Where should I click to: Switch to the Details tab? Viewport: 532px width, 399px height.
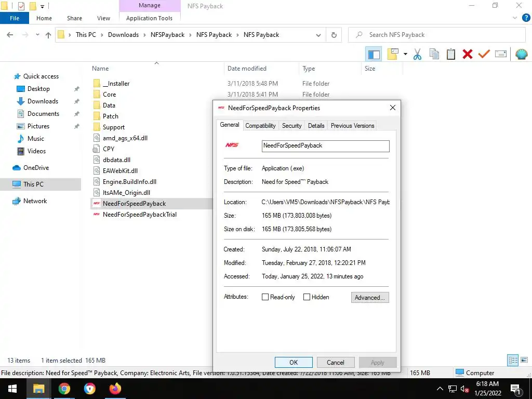[x=316, y=126]
